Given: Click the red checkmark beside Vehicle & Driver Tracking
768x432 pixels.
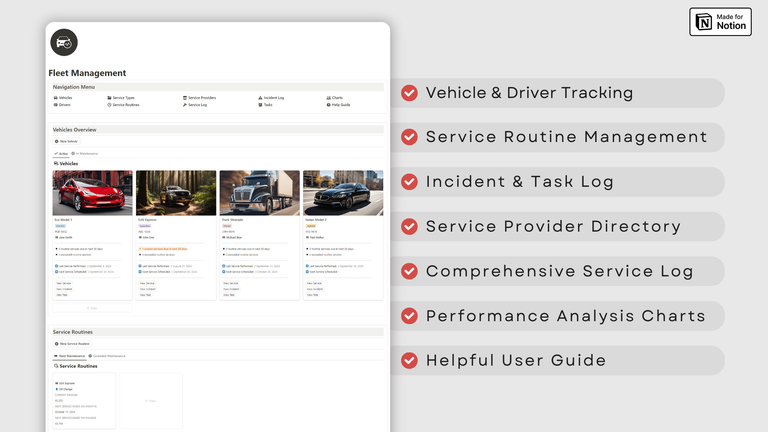Looking at the screenshot, I should 409,93.
